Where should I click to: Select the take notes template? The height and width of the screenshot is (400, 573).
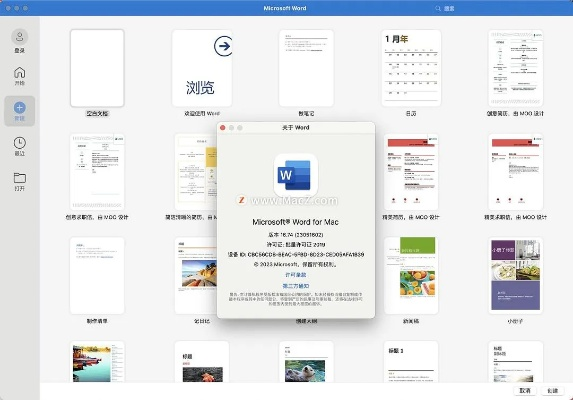[306, 68]
